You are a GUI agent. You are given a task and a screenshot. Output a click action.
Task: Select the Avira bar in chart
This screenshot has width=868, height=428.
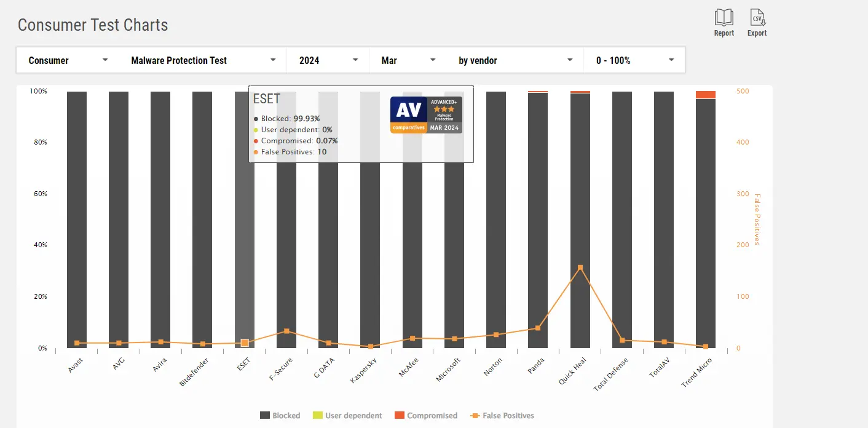(160, 220)
